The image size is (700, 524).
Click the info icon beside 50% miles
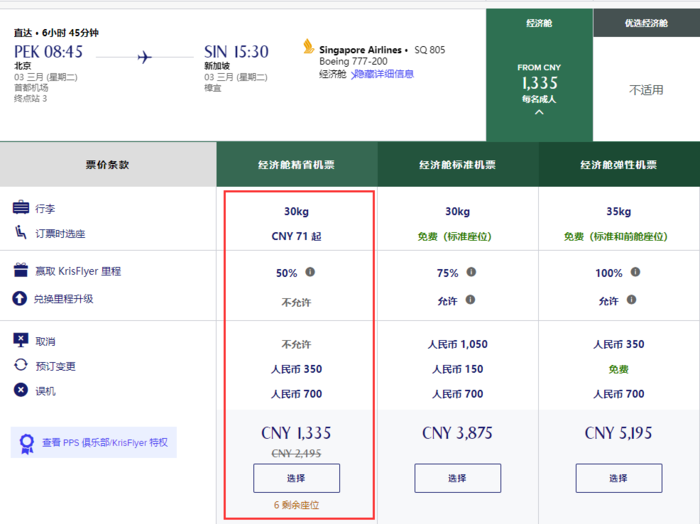click(x=310, y=272)
